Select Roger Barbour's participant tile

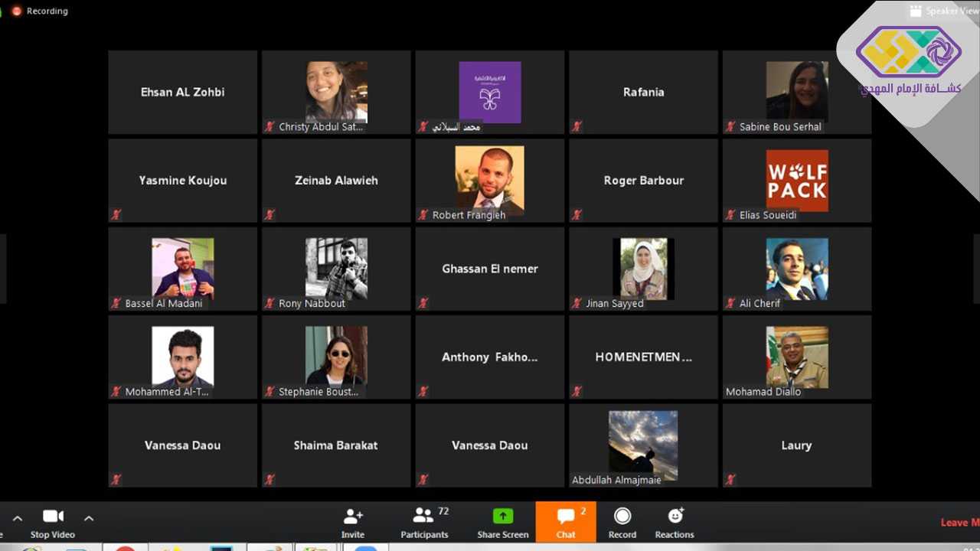(643, 181)
